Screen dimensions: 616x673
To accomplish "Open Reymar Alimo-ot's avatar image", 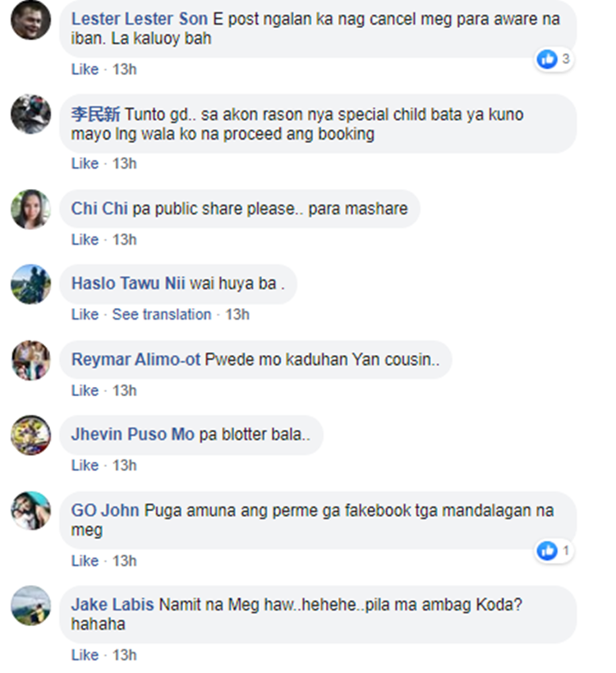I will (x=30, y=360).
